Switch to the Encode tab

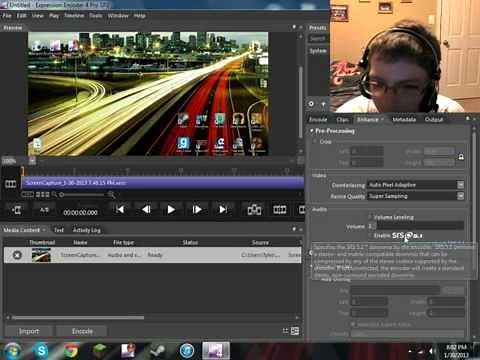pyautogui.click(x=318, y=119)
